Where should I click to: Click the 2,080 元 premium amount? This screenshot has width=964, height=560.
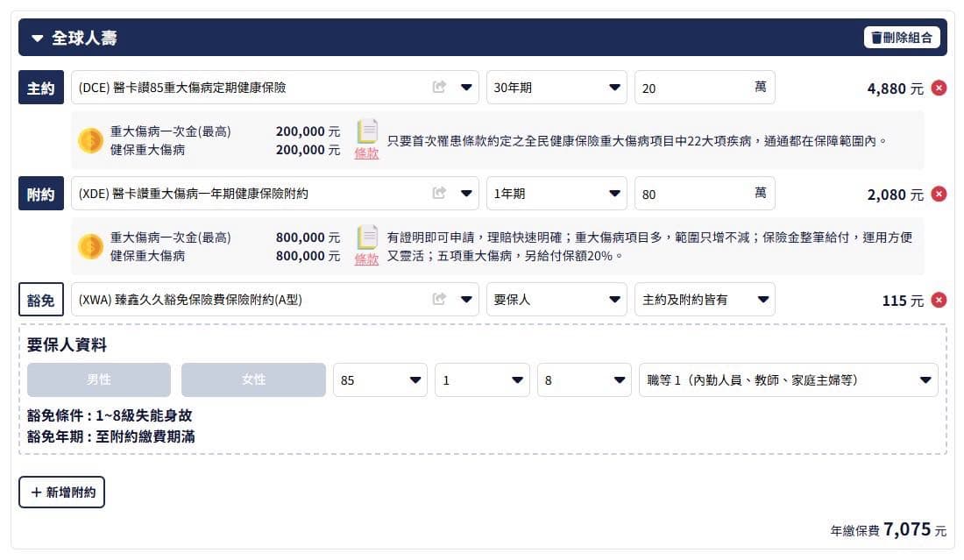(895, 195)
